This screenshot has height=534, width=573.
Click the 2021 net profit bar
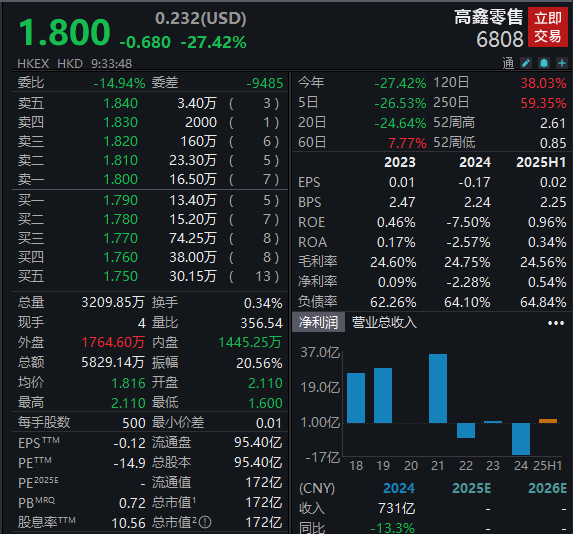(x=438, y=388)
